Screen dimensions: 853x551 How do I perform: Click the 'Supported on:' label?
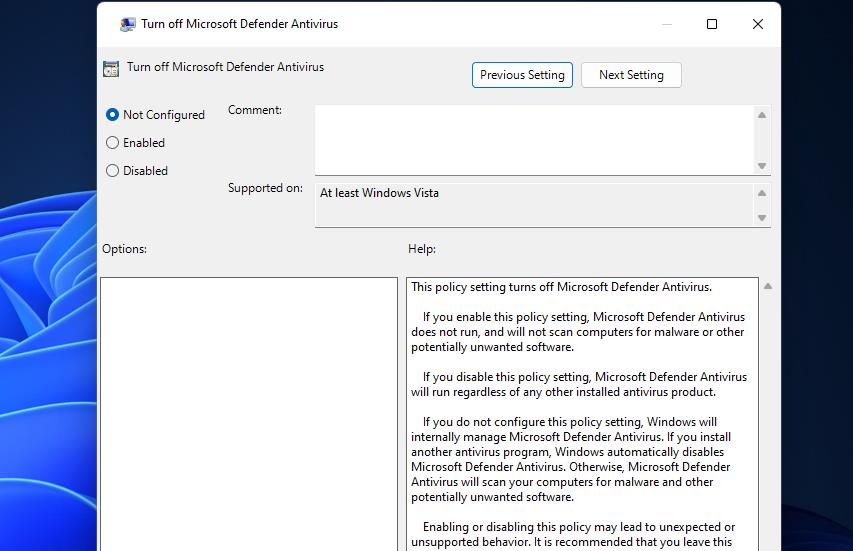265,188
